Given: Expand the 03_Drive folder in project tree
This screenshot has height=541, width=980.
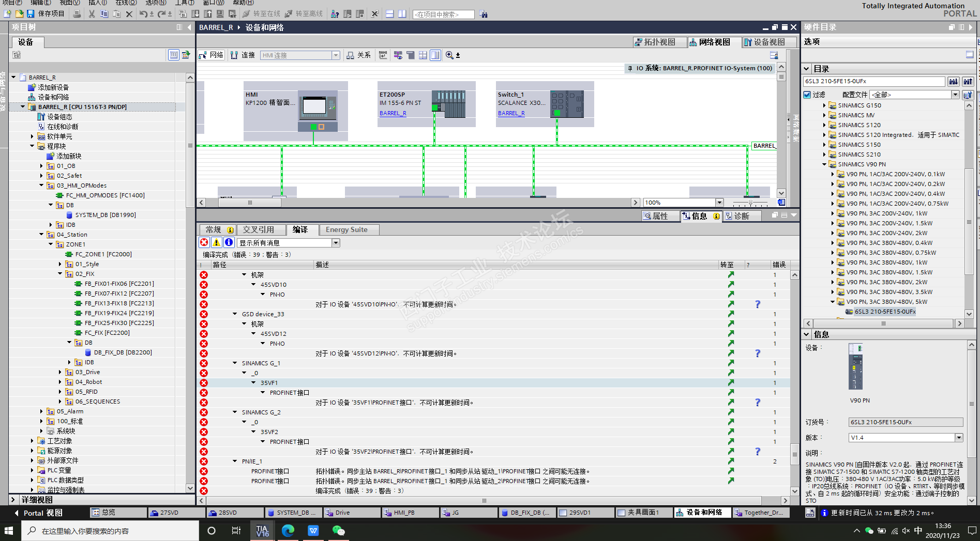Looking at the screenshot, I should pos(61,372).
